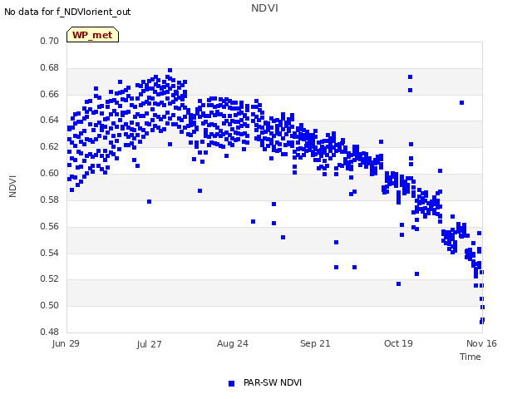
Task: Click the 0.66 y-axis tick label
Action: [50, 94]
